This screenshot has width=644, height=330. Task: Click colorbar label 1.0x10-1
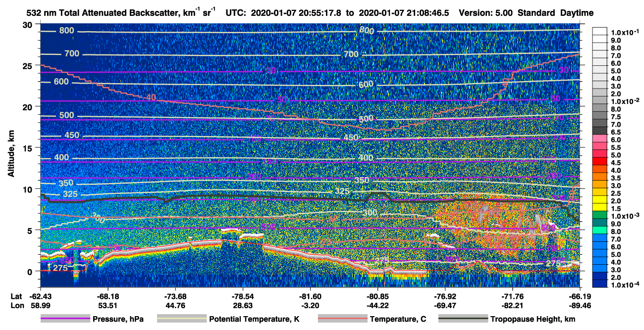[625, 32]
